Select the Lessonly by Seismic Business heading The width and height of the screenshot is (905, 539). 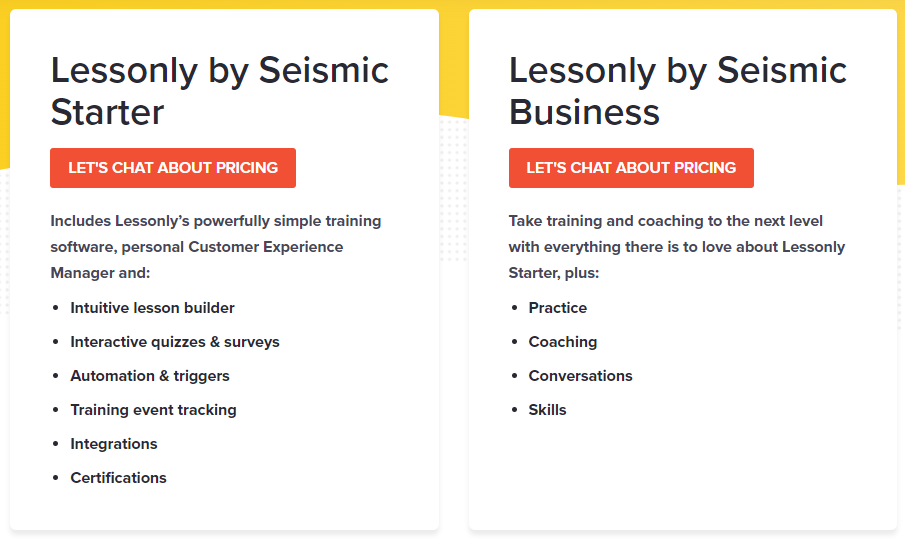point(677,91)
